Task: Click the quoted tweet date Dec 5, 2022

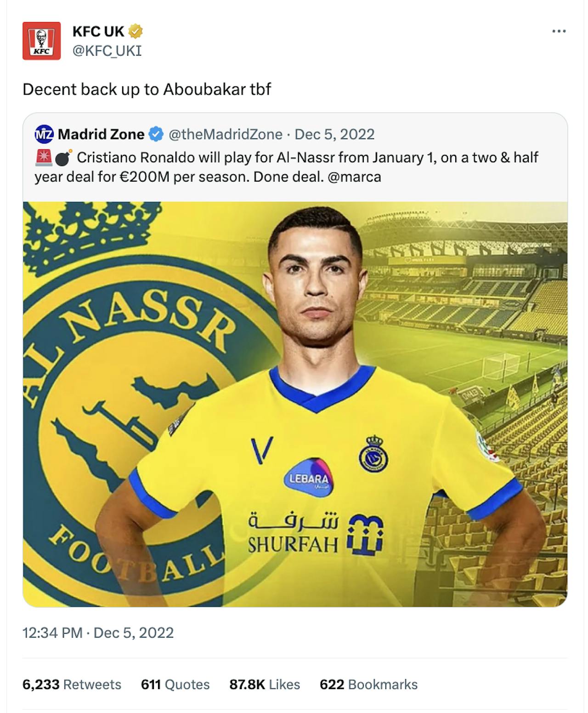Action: [334, 134]
